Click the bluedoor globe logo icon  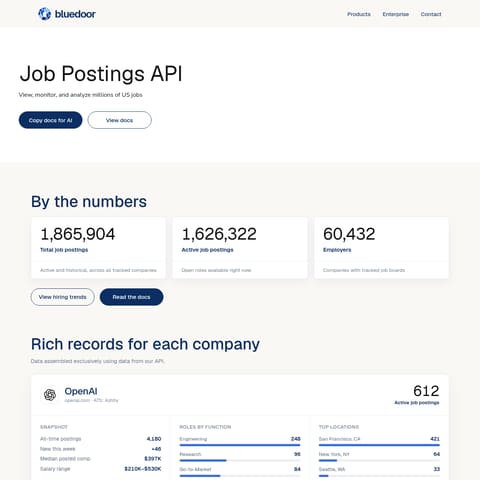pyautogui.click(x=45, y=14)
